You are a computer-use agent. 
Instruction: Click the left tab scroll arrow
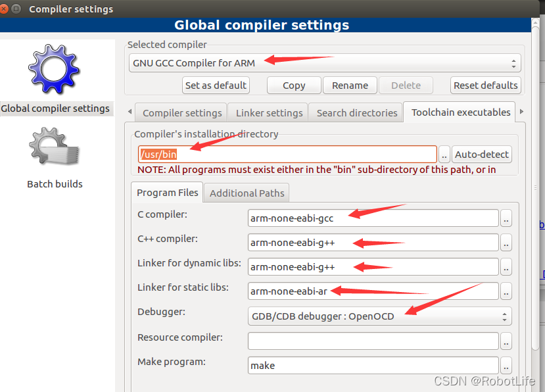[x=130, y=112]
